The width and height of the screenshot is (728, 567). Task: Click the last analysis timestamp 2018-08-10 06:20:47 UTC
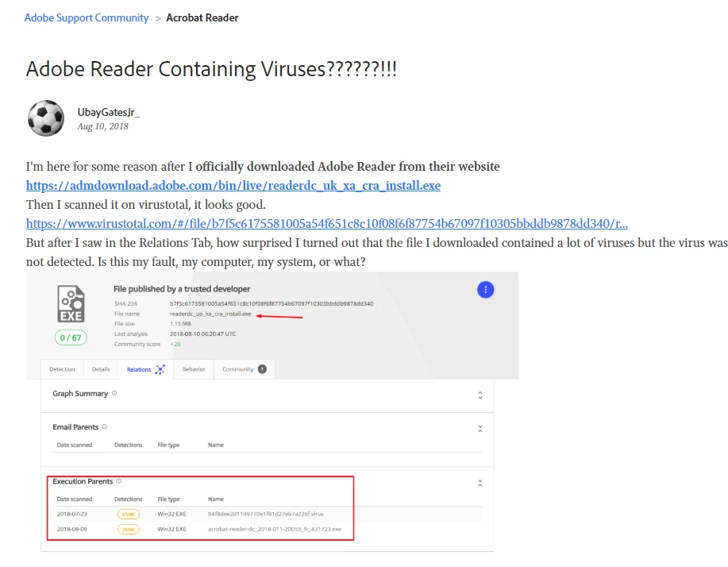(x=203, y=334)
